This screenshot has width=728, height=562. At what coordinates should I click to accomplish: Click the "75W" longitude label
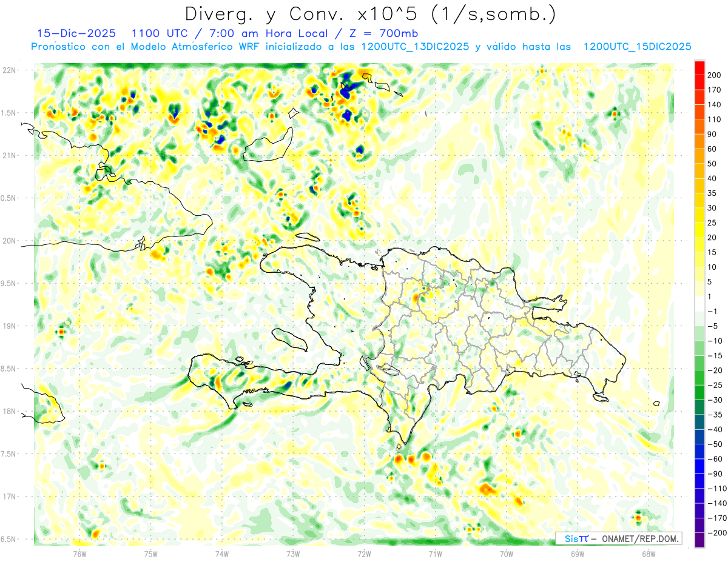(151, 554)
